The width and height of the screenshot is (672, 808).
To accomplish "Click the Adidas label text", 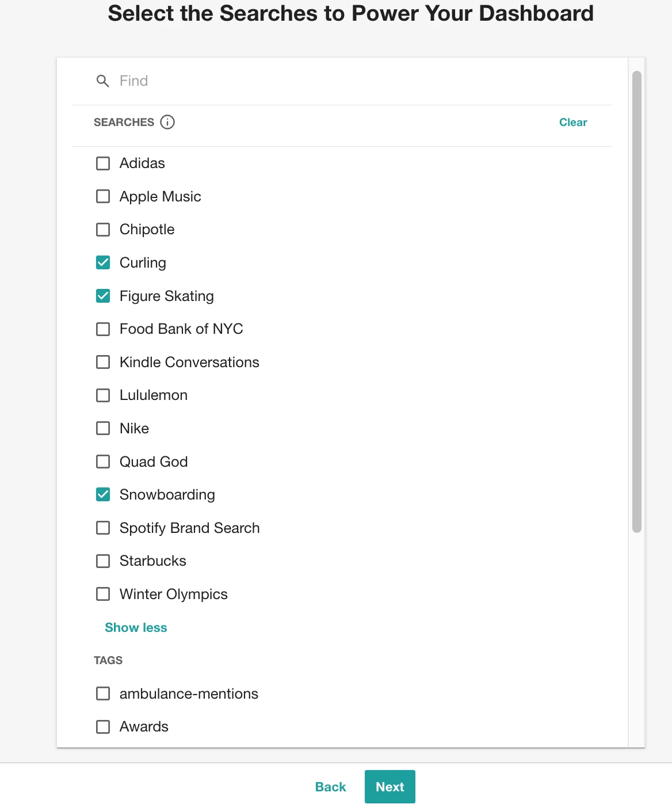I will pyautogui.click(x=142, y=163).
